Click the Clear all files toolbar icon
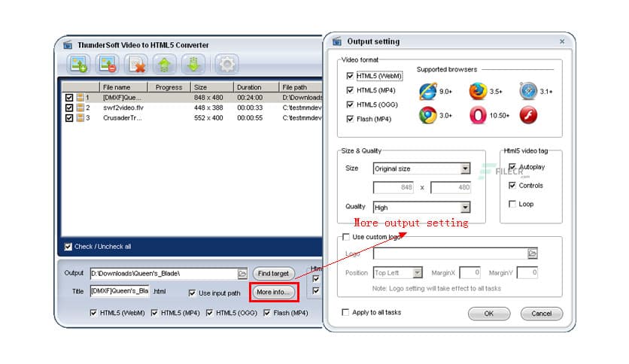Screen dimensions: 629x364 [136, 64]
